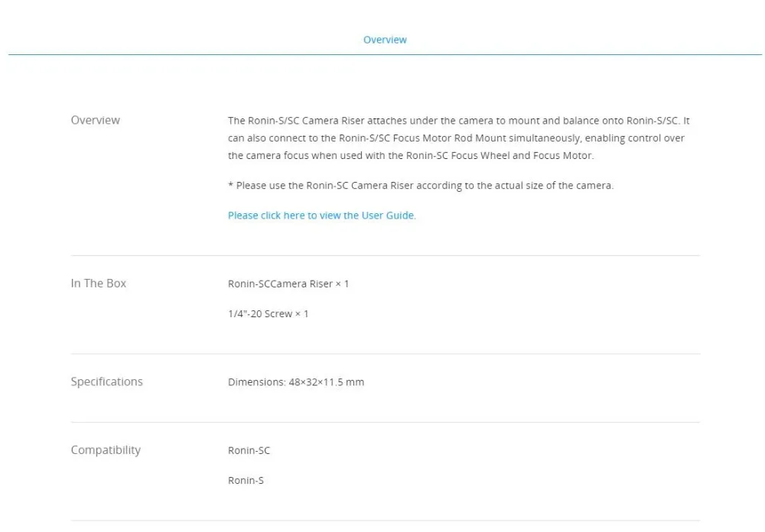Viewport: 765px width, 532px height.
Task: Click the 'Dimensions: 48×32×11.5 mm' text
Action: tap(296, 382)
